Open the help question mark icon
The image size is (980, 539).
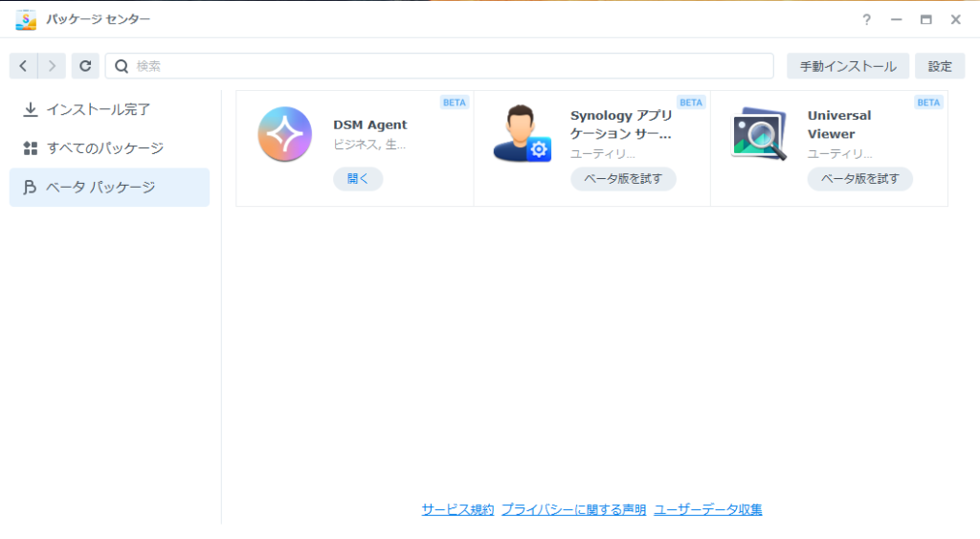pos(866,20)
